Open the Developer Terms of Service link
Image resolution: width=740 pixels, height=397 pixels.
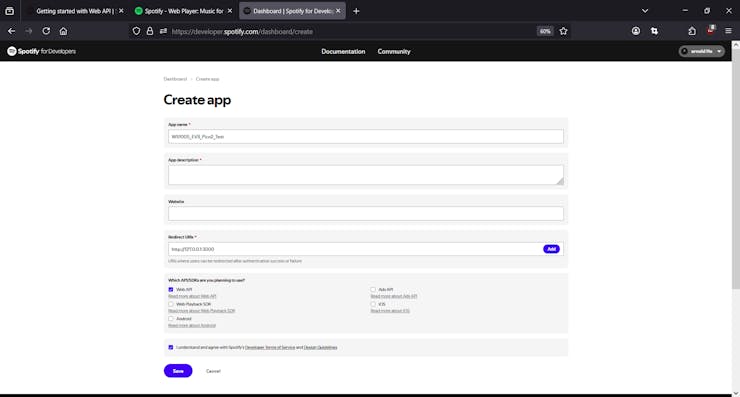(270, 347)
